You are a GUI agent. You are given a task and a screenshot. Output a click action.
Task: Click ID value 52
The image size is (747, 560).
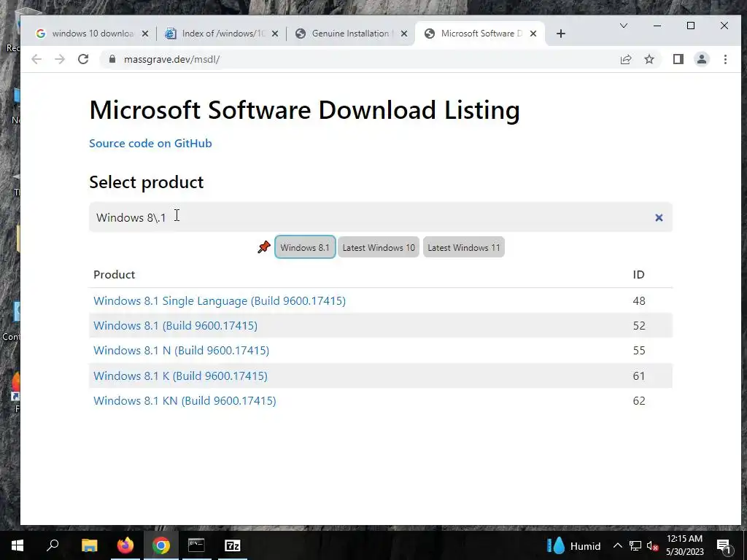point(639,326)
